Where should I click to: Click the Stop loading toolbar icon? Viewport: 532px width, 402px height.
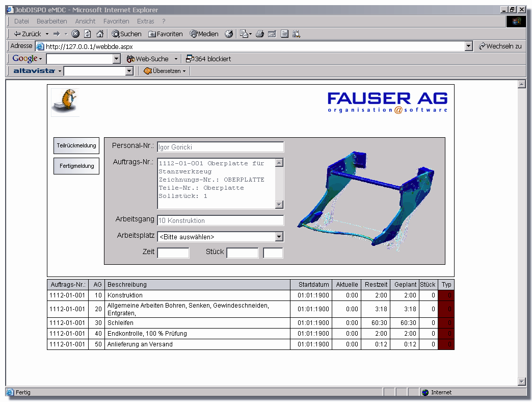[75, 34]
